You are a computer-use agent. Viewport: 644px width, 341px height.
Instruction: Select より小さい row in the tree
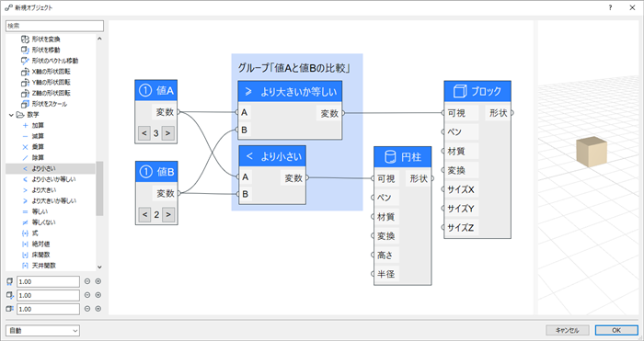point(51,168)
